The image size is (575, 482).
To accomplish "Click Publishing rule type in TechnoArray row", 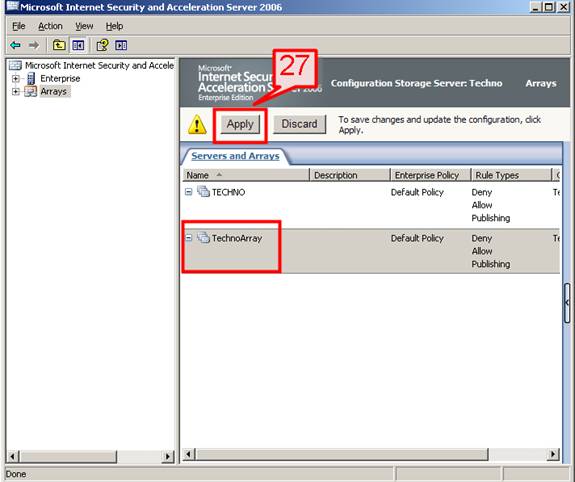I will [x=491, y=264].
